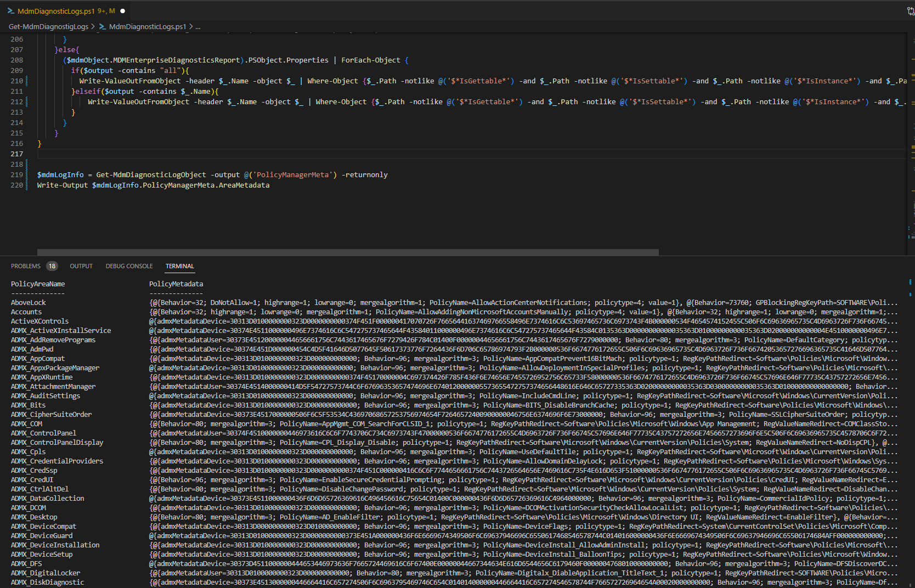915x588 pixels.
Task: Switch to the PROBLEMS panel tab
Action: tap(25, 266)
